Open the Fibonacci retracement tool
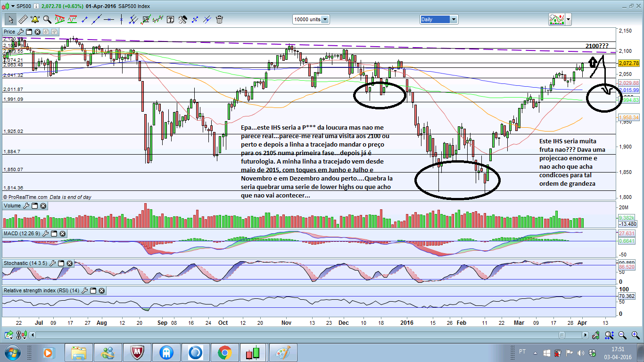644x362 pixels. 146,19
